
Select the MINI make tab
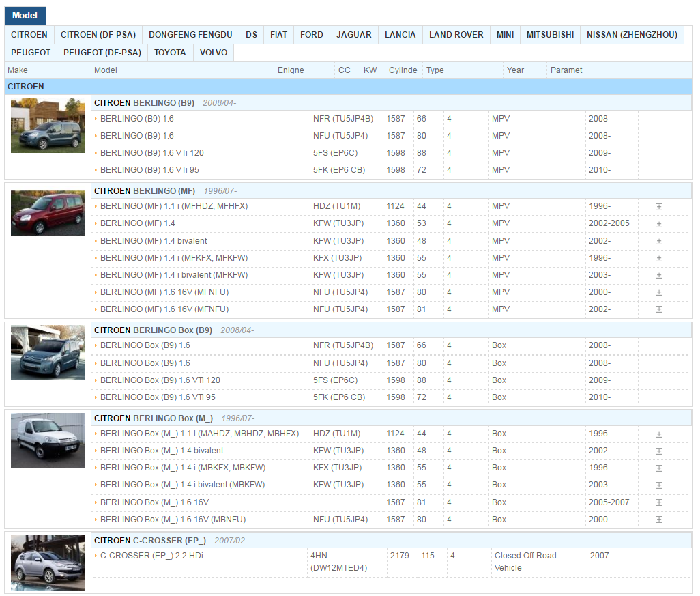pos(506,35)
